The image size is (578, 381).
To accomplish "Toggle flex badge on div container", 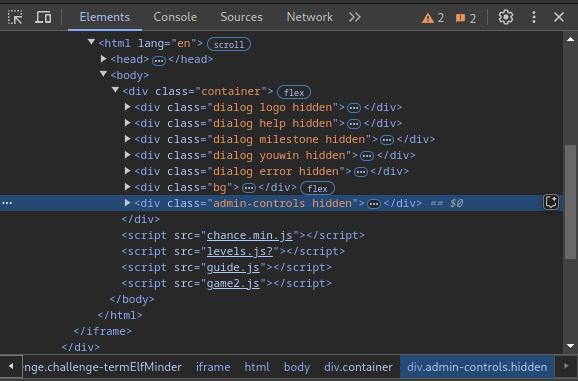I will 294,92.
